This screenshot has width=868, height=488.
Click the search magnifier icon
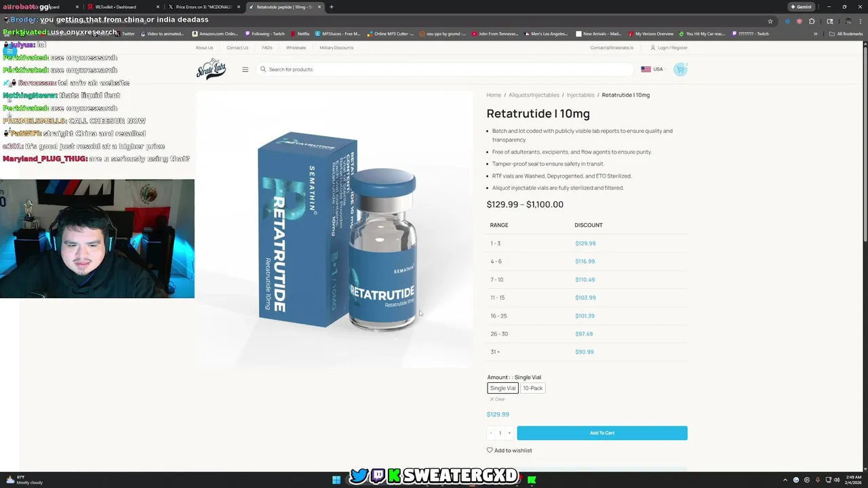[263, 69]
